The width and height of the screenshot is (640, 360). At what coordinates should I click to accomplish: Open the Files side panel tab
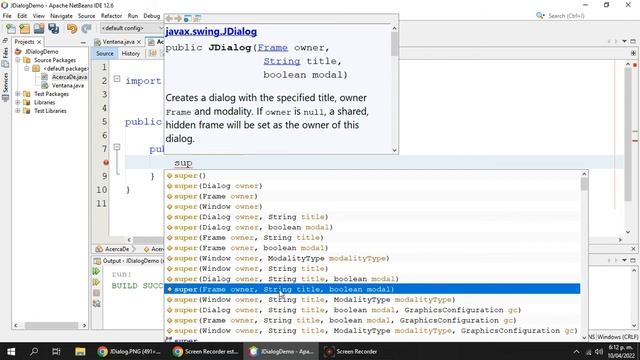(x=5, y=53)
